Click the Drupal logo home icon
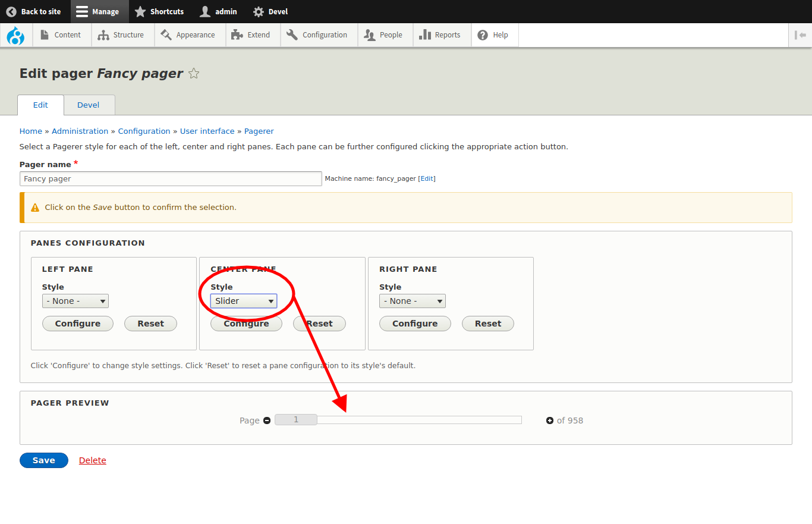 click(15, 35)
